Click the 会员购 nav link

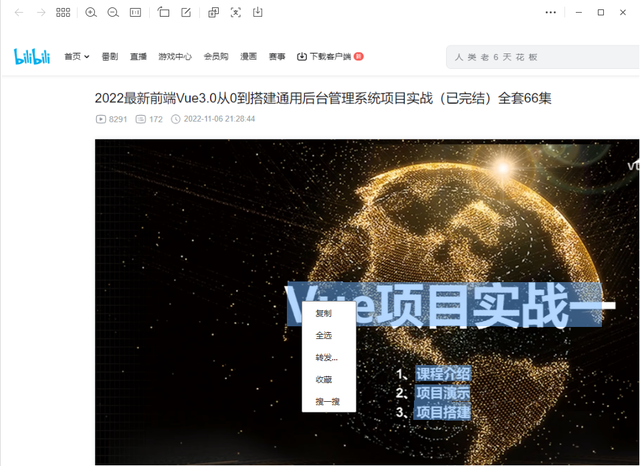coord(216,57)
